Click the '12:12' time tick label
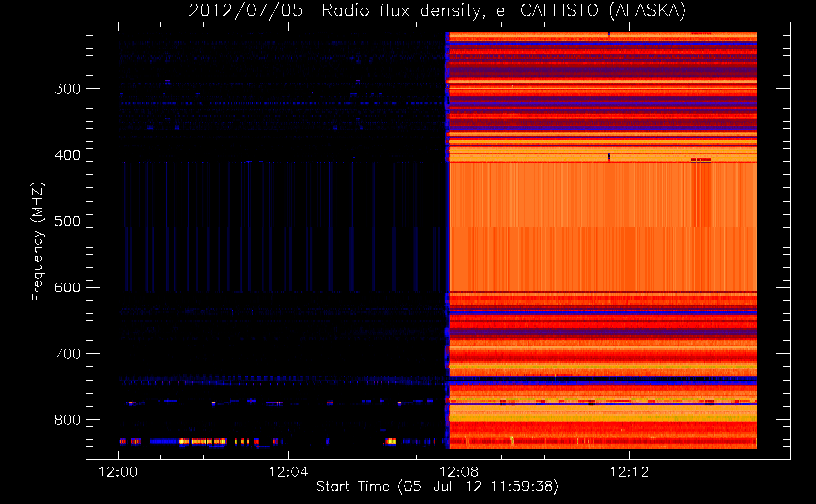Screen dimensions: 816x504 [629, 472]
